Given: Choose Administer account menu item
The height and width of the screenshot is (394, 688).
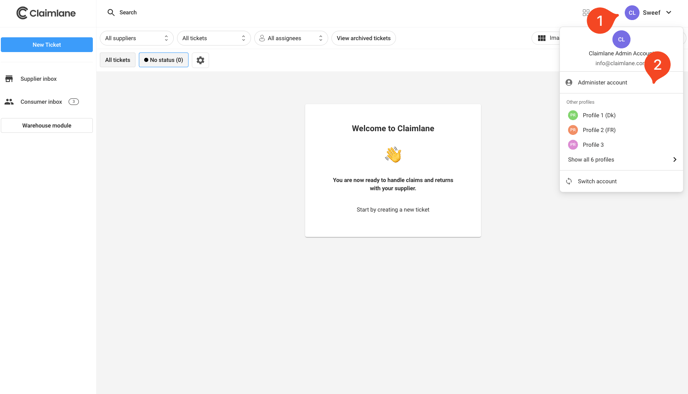Looking at the screenshot, I should click(621, 82).
